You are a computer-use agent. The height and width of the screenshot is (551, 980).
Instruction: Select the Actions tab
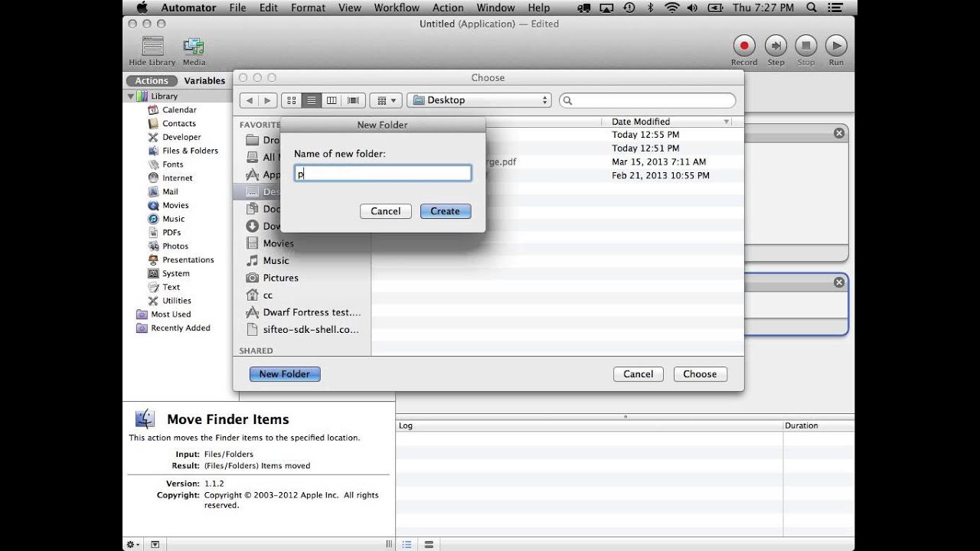pos(152,80)
